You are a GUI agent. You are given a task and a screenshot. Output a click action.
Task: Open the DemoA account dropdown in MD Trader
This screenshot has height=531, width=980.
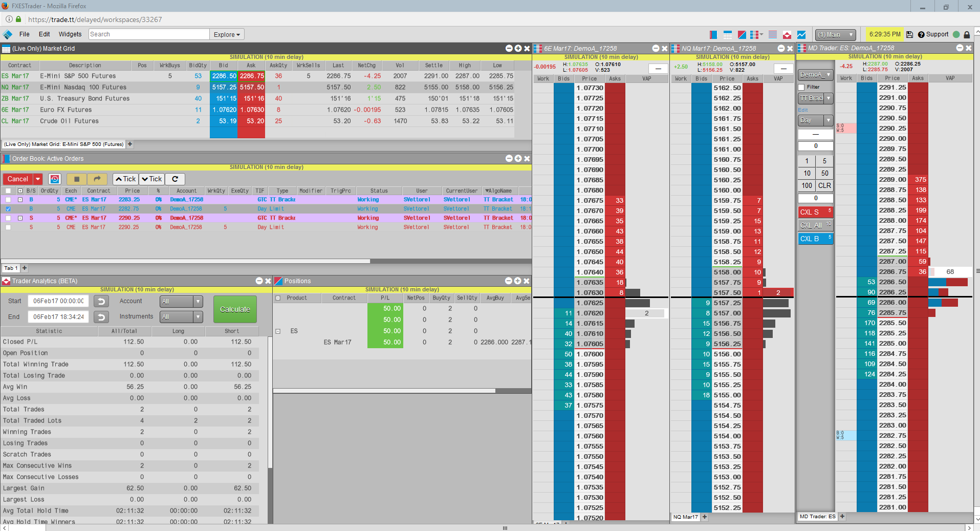coord(816,75)
